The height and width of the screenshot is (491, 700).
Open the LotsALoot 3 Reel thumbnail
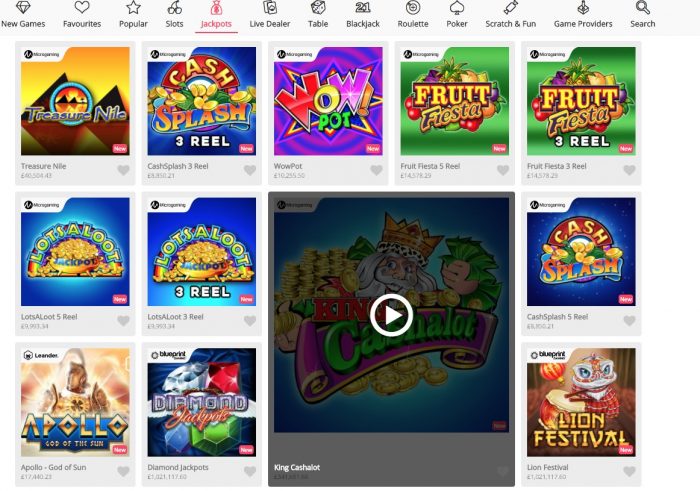[202, 252]
